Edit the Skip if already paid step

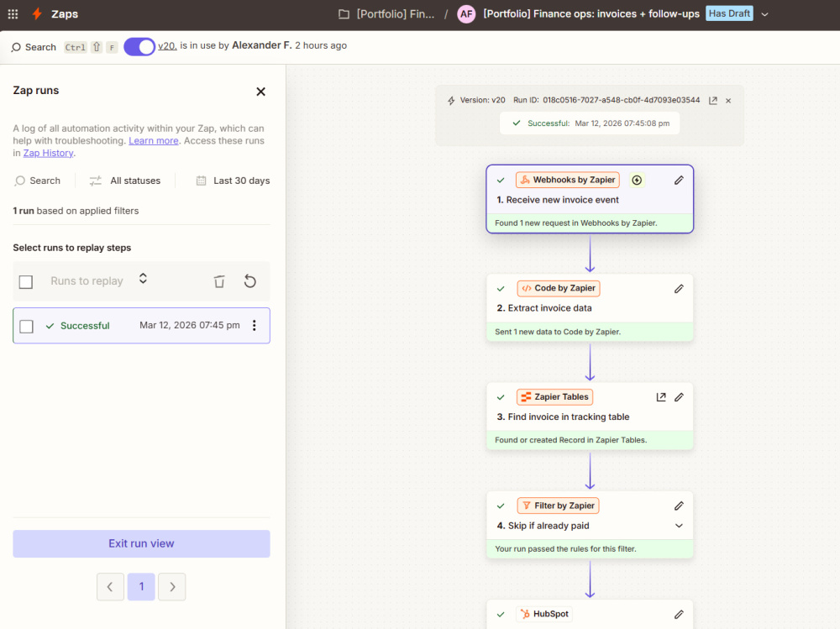(679, 506)
